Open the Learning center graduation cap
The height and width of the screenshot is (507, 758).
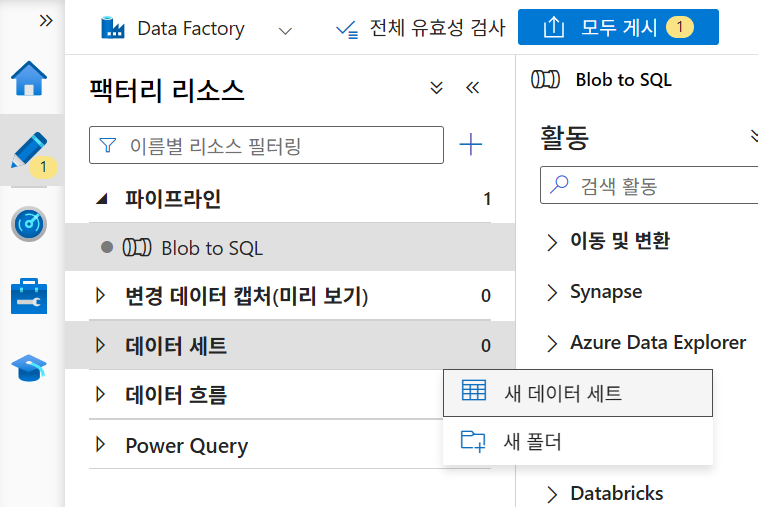29,368
